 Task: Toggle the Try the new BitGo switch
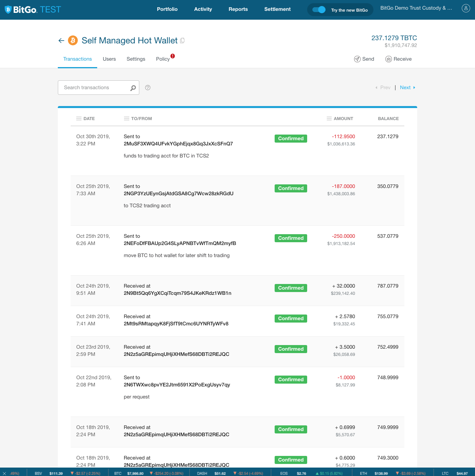click(319, 10)
